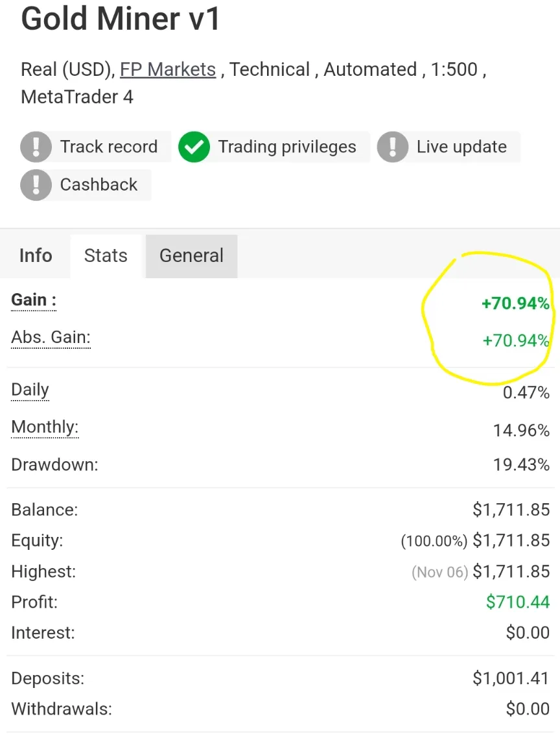Click the Live update warning icon
560x747 pixels.
tap(392, 147)
